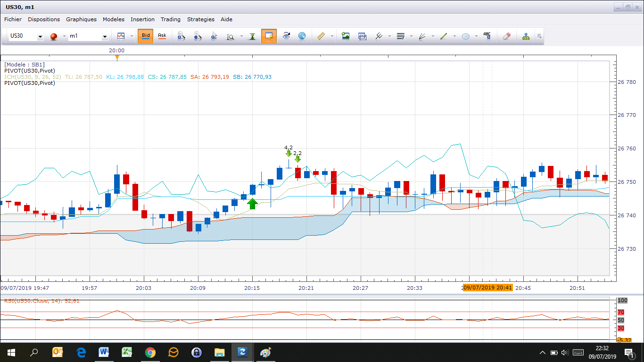This screenshot has width=644, height=362.
Task: Toggle the Bid price display
Action: coord(146,36)
